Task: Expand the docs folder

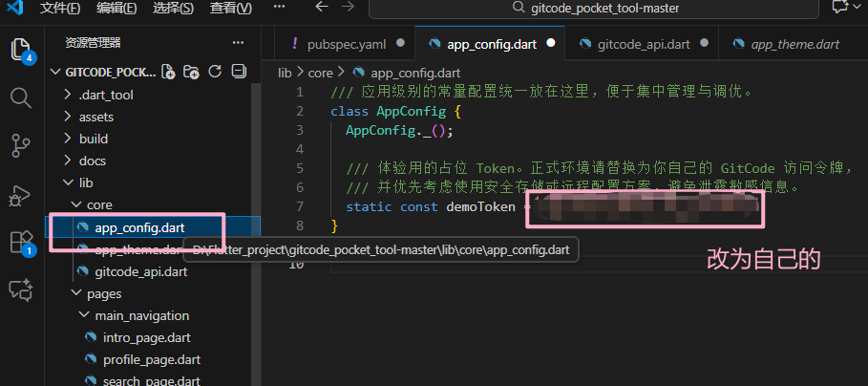Action: [x=68, y=161]
